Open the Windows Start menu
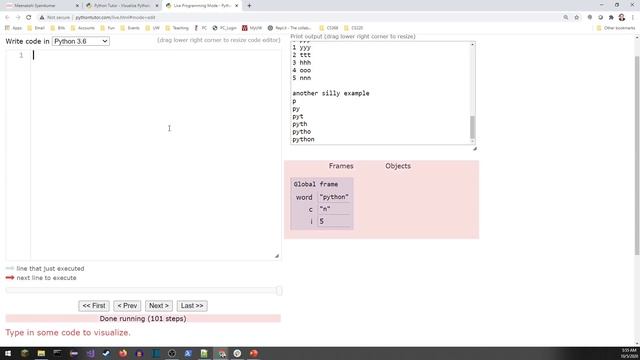 8,353
